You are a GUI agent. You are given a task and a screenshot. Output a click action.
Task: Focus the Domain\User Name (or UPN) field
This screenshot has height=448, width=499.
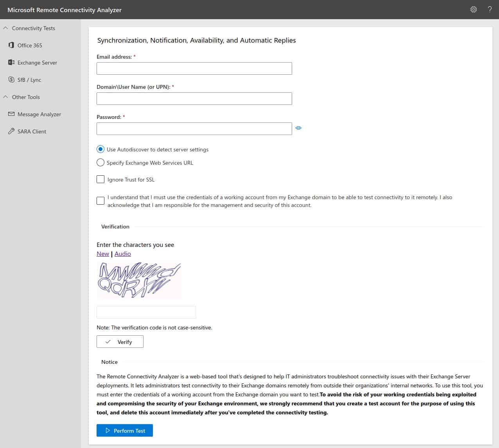(194, 99)
